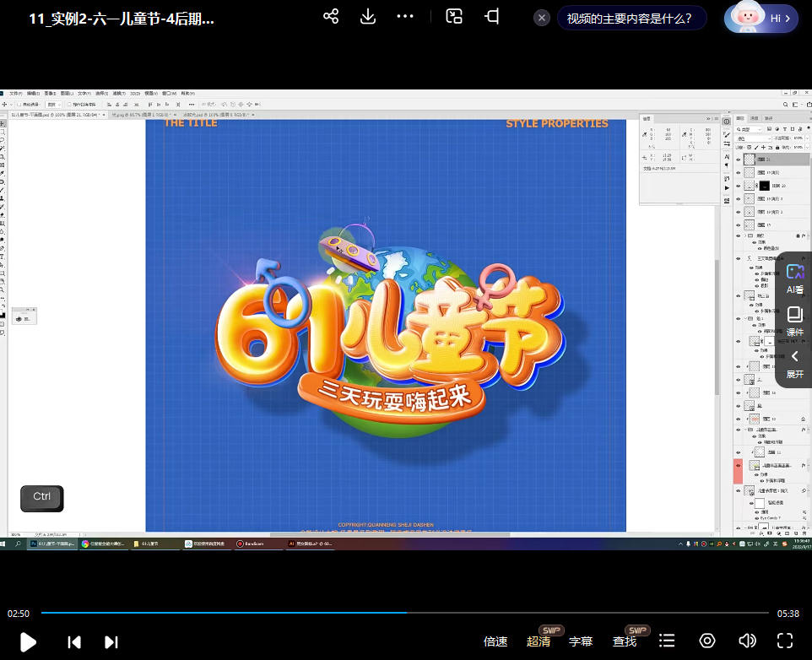Open the 倍速 playback speed menu

495,641
